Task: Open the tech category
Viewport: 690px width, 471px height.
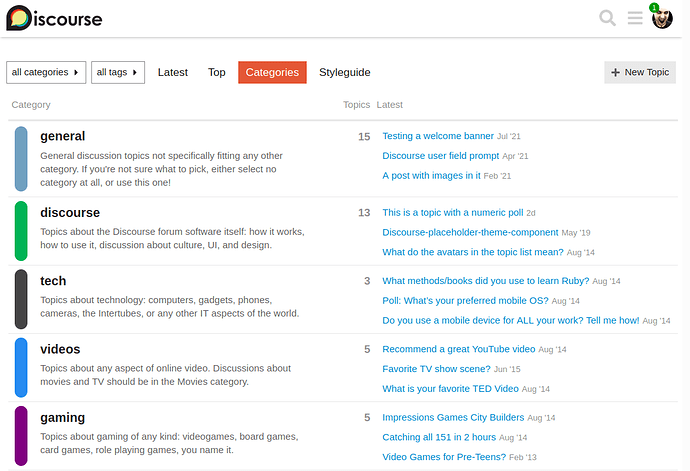Action: [53, 281]
